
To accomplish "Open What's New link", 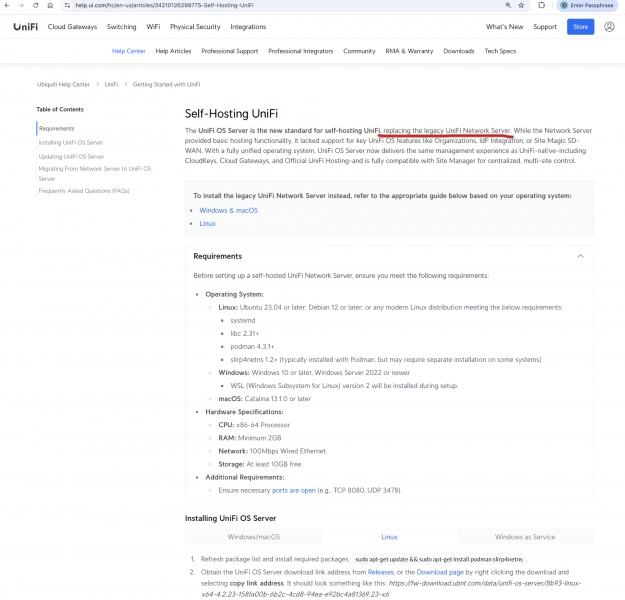I will [x=504, y=27].
